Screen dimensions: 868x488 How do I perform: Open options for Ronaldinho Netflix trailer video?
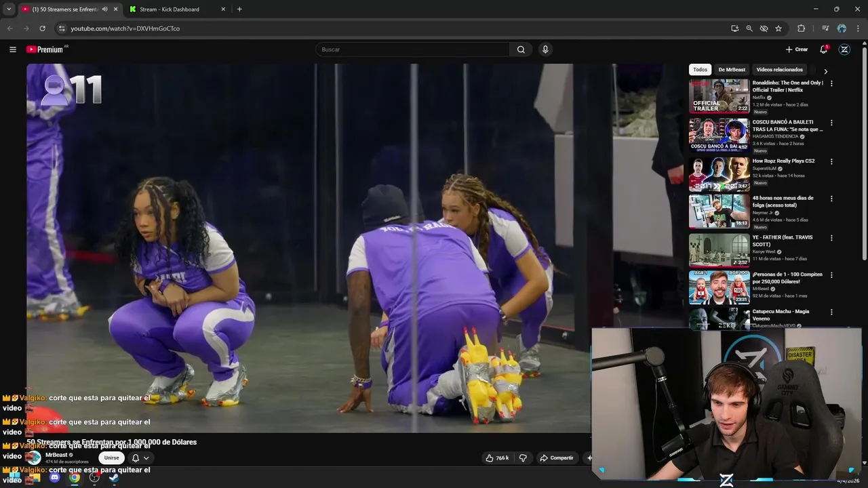[831, 83]
